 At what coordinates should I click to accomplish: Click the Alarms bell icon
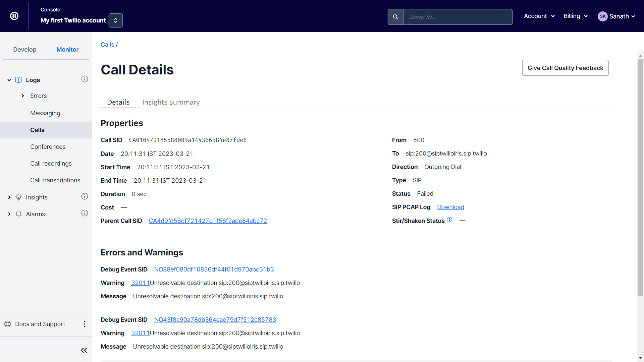[19, 214]
